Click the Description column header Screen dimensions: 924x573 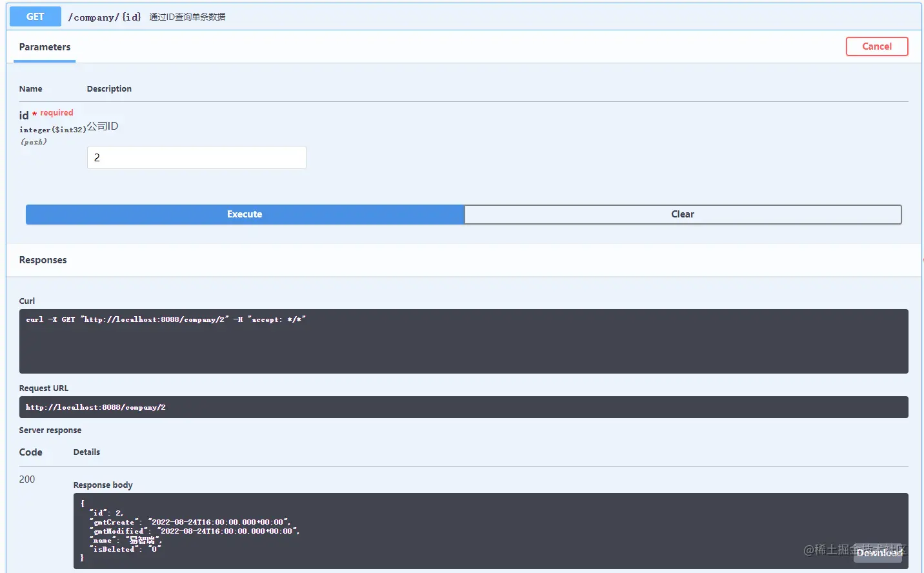tap(109, 89)
